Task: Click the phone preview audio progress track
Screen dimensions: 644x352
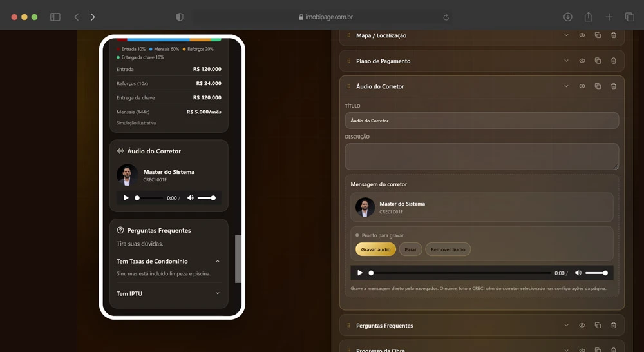Action: pos(149,198)
